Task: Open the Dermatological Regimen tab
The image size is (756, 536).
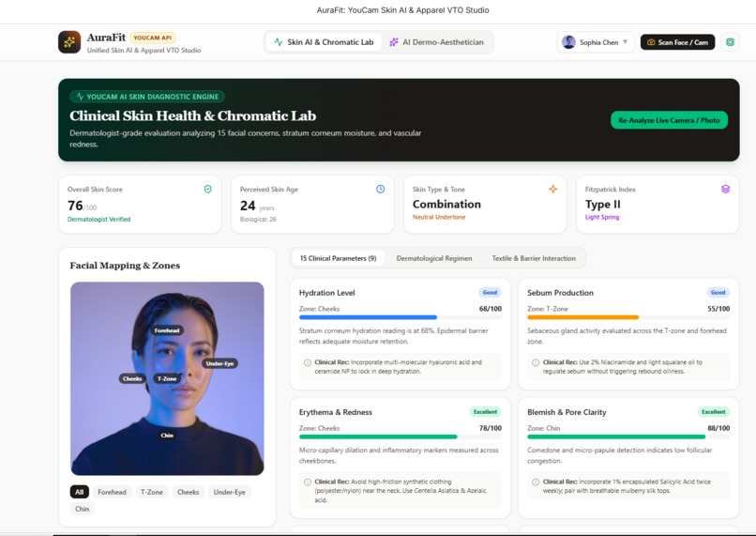Action: pos(434,258)
